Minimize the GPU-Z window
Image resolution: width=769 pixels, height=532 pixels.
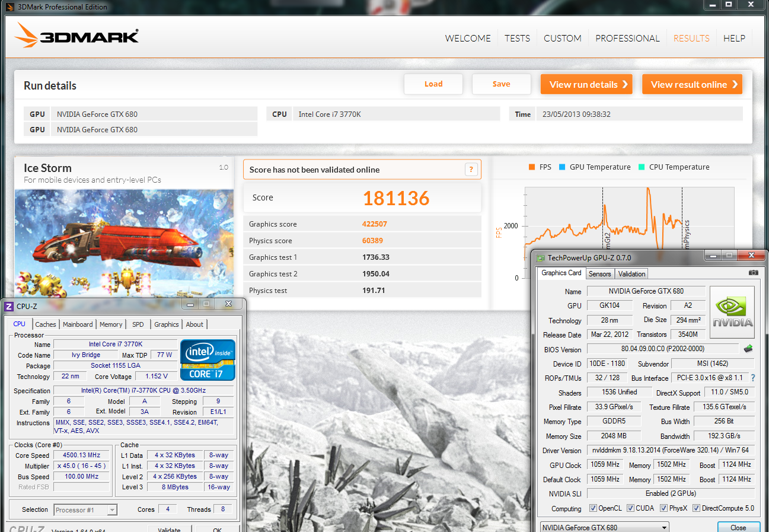[x=712, y=256]
